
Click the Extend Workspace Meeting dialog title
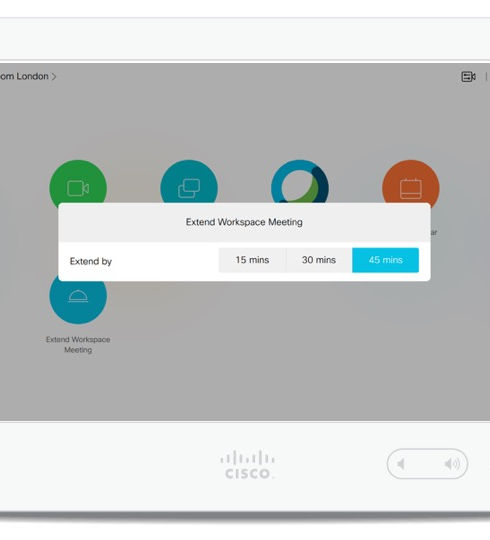coord(244,222)
